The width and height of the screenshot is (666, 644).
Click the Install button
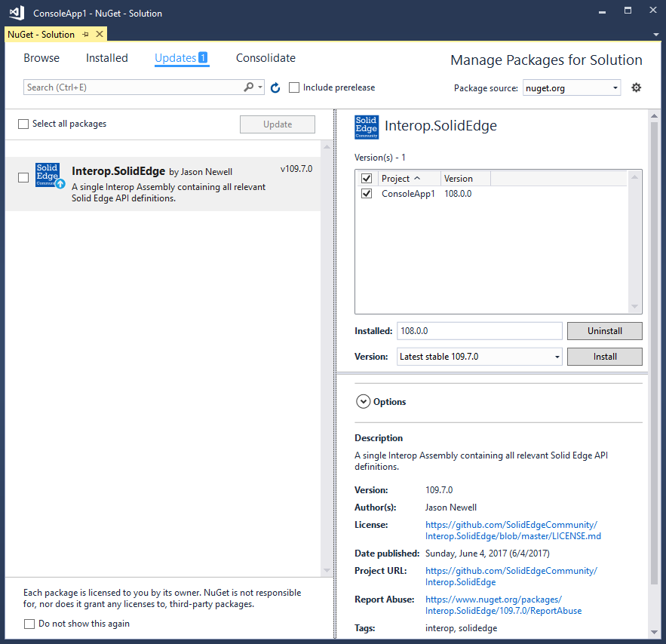point(604,357)
